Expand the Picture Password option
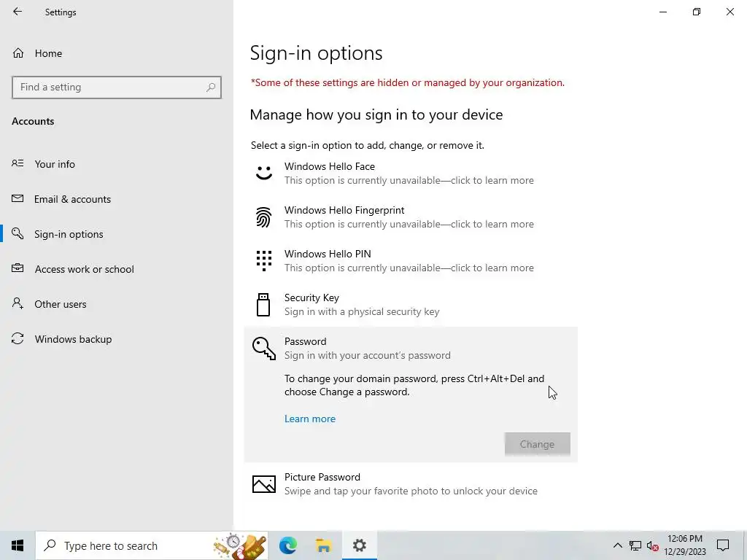 coord(411,484)
